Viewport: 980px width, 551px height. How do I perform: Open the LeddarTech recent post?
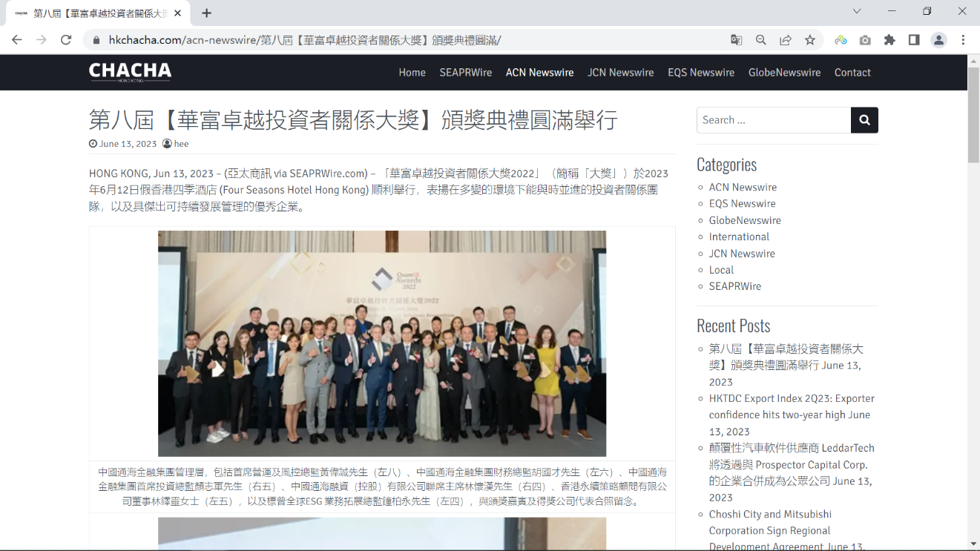(792, 464)
